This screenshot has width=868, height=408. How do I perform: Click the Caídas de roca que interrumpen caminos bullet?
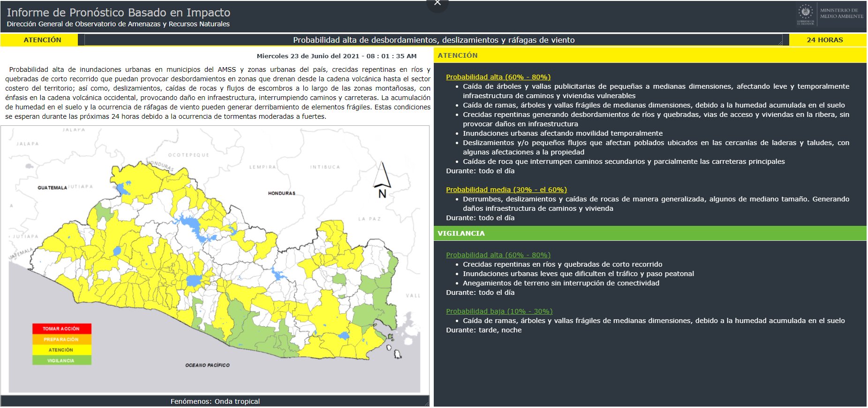(x=624, y=162)
